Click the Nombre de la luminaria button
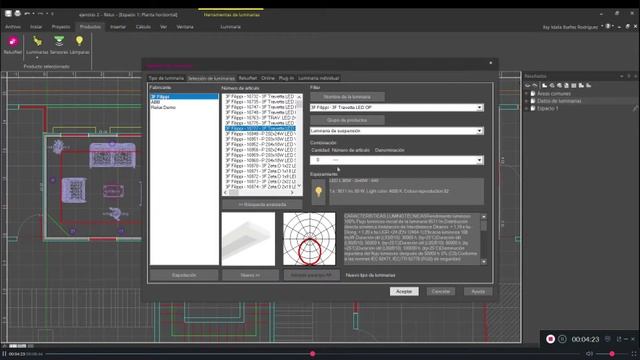The image size is (640, 360). pos(347,97)
